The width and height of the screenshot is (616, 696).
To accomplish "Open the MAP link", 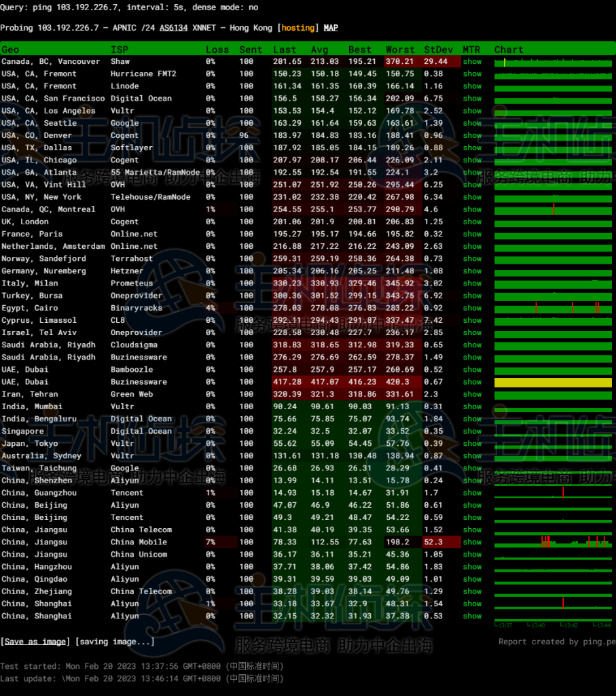I will coord(331,28).
